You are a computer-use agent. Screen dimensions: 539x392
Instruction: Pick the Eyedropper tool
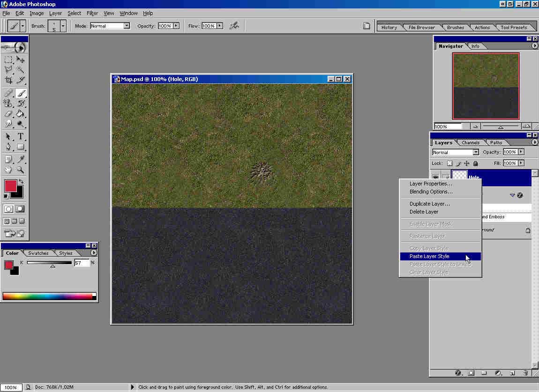[x=21, y=160]
